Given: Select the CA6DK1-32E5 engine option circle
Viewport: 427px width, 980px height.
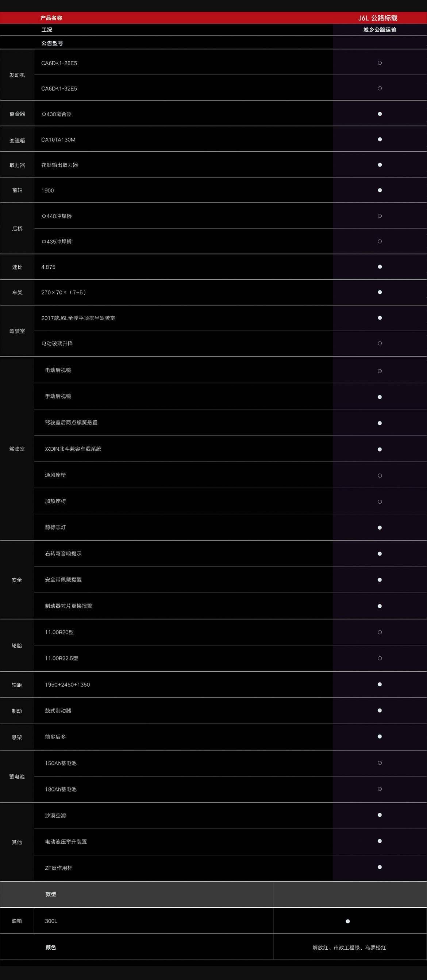Looking at the screenshot, I should point(380,88).
